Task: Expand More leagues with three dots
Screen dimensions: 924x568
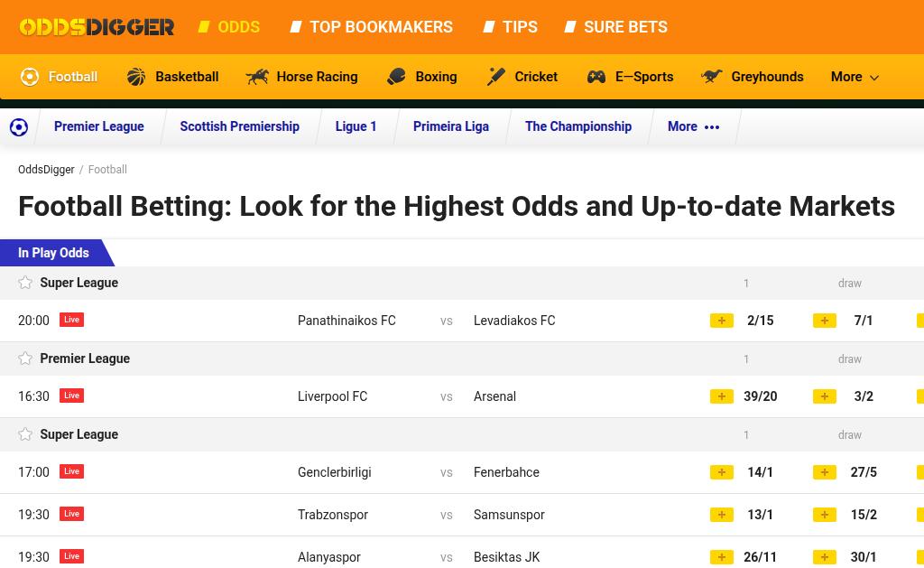Action: [x=694, y=126]
